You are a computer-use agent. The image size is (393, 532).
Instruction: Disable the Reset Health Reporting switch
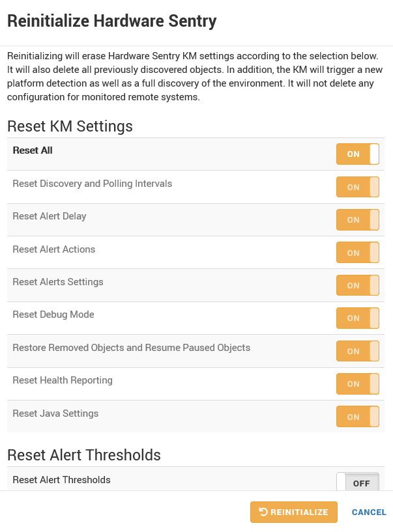(357, 384)
